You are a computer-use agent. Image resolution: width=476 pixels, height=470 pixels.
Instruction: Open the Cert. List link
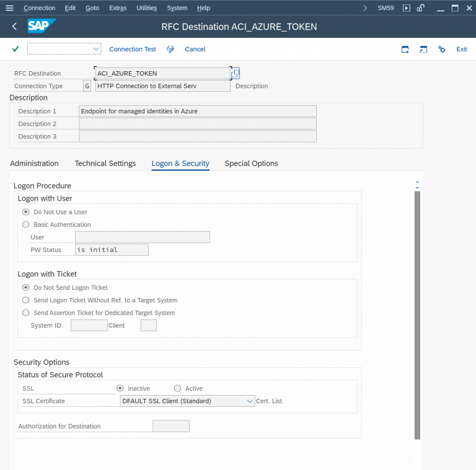point(269,401)
